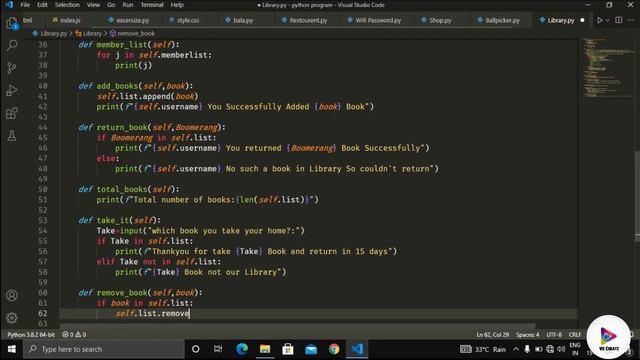Image resolution: width=640 pixels, height=360 pixels.
Task: Switch to the Ballpicker.py tab
Action: 502,20
